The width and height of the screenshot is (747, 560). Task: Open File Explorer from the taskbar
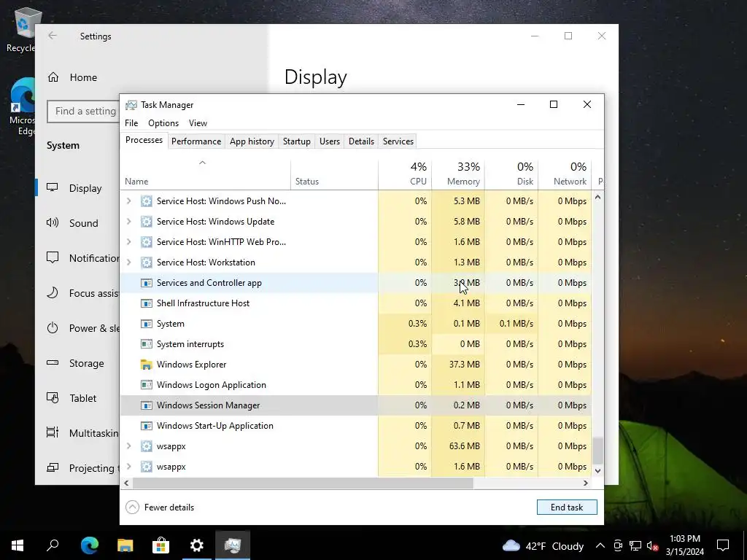point(125,545)
